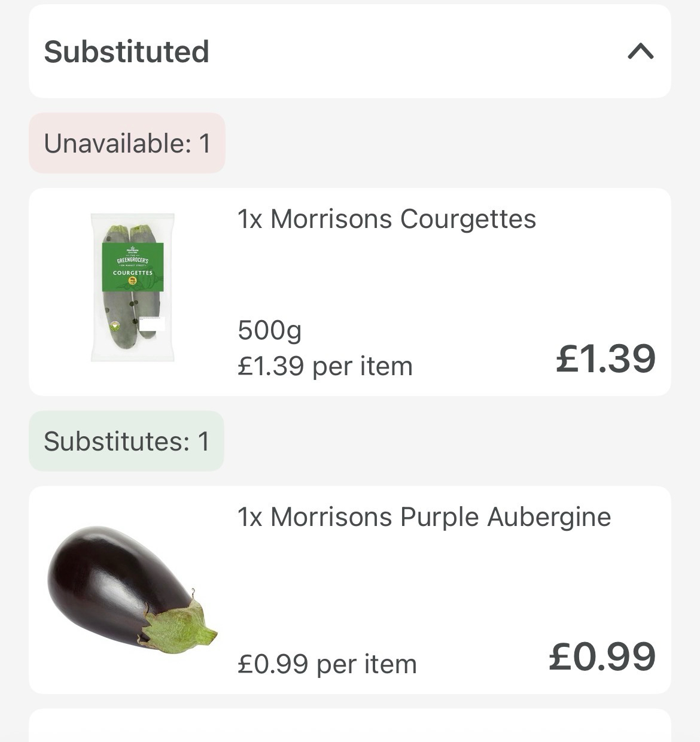Tap the Substituted section heading
Image resolution: width=700 pixels, height=742 pixels.
click(126, 51)
